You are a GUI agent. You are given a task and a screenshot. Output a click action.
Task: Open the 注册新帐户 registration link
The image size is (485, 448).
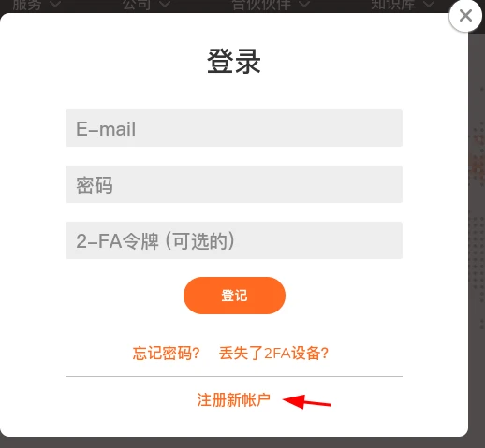[233, 400]
